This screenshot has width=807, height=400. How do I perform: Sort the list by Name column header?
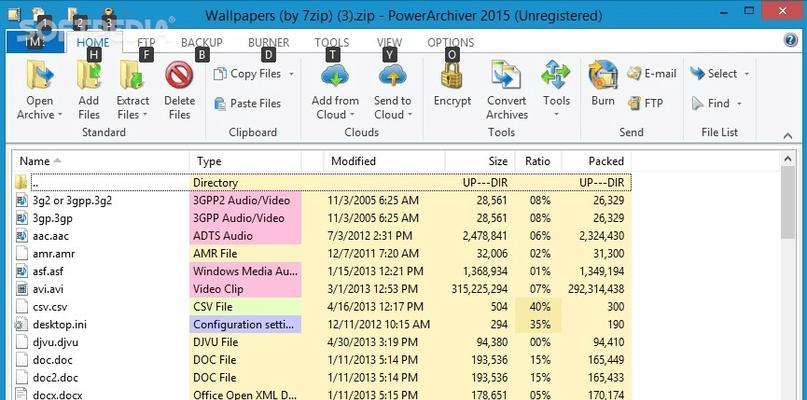[x=100, y=161]
